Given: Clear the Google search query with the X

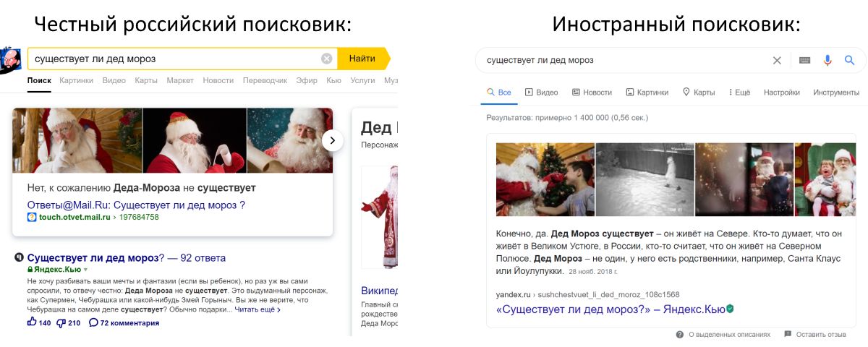Looking at the screenshot, I should tap(777, 60).
